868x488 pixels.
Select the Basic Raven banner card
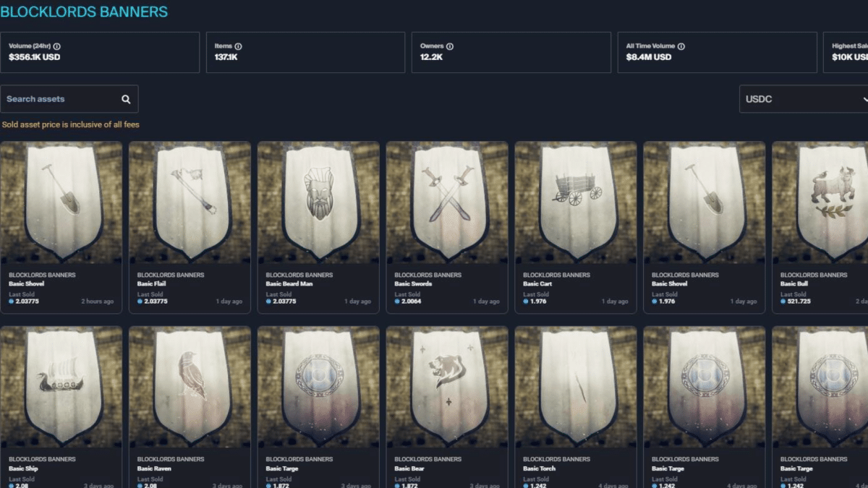(190, 407)
